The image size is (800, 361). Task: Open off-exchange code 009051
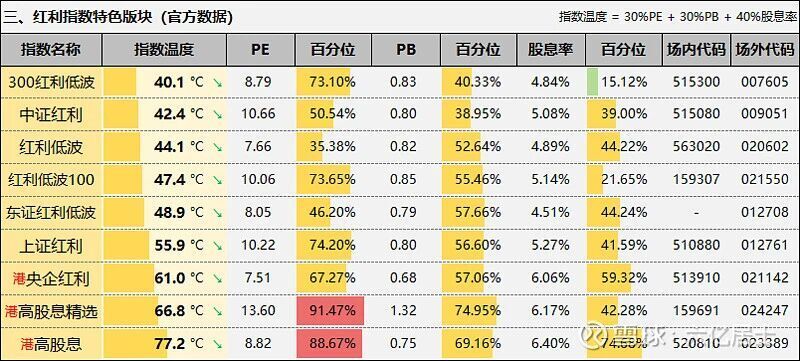[765, 114]
